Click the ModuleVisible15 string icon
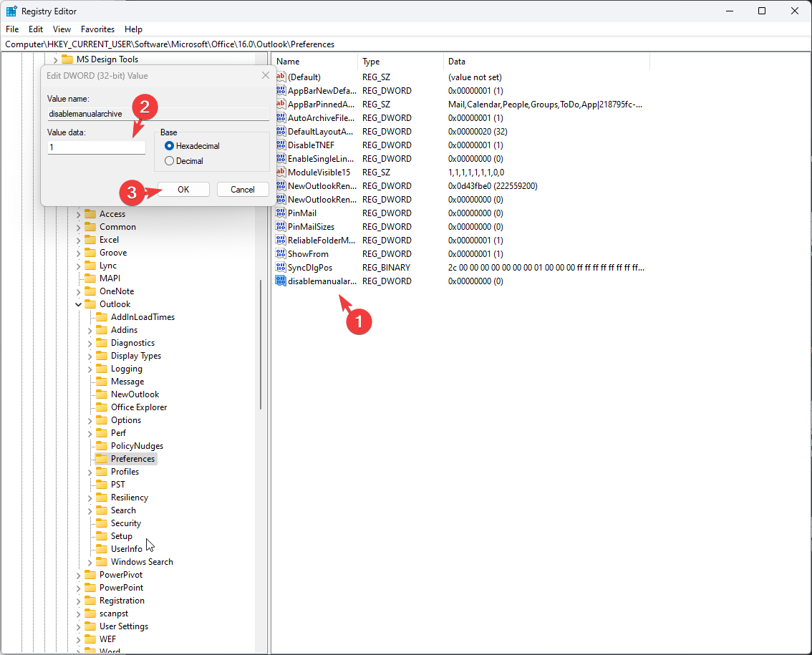Viewport: 812px width, 655px height. [281, 173]
